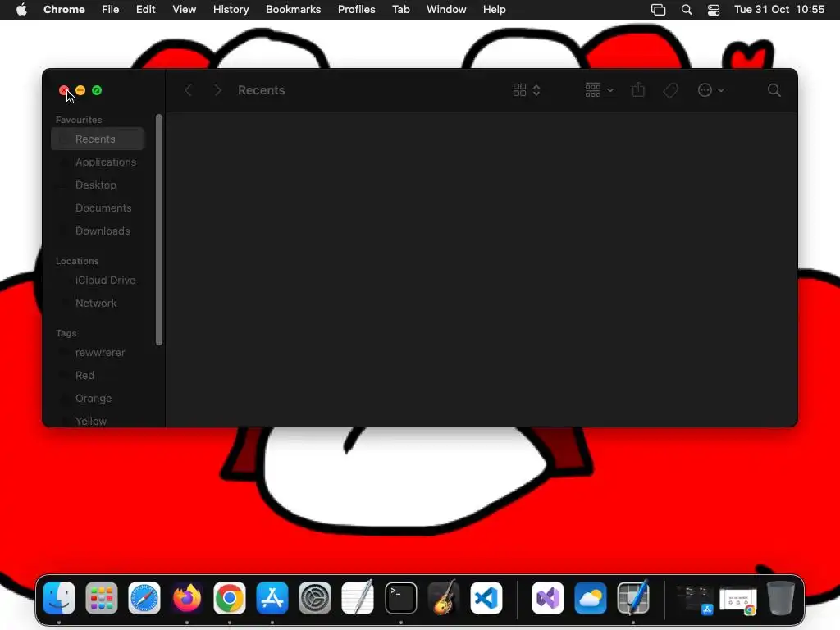
Task: Make the Finder window full screen
Action: (x=97, y=90)
